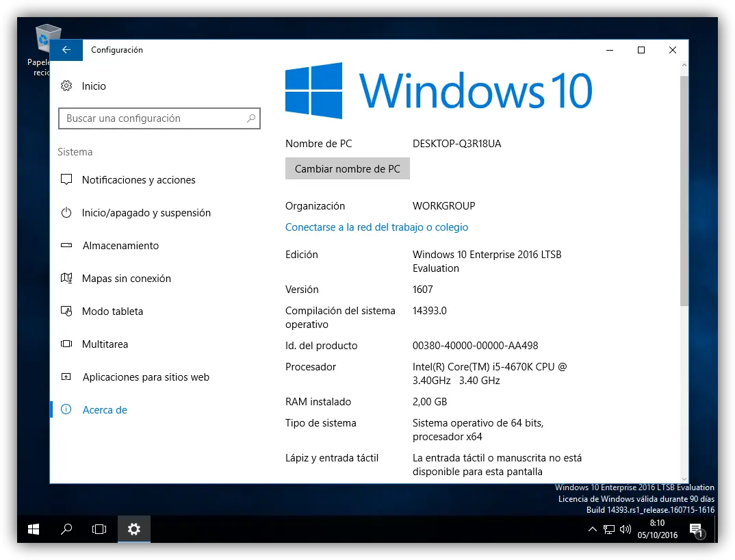Click Inicio label in settings sidebar
This screenshot has width=735, height=560.
pyautogui.click(x=94, y=86)
